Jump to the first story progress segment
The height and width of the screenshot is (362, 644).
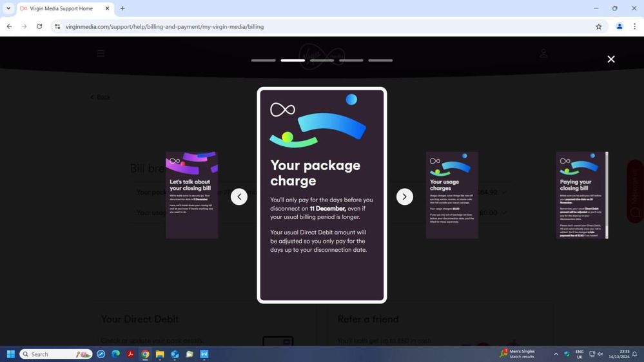tap(263, 61)
